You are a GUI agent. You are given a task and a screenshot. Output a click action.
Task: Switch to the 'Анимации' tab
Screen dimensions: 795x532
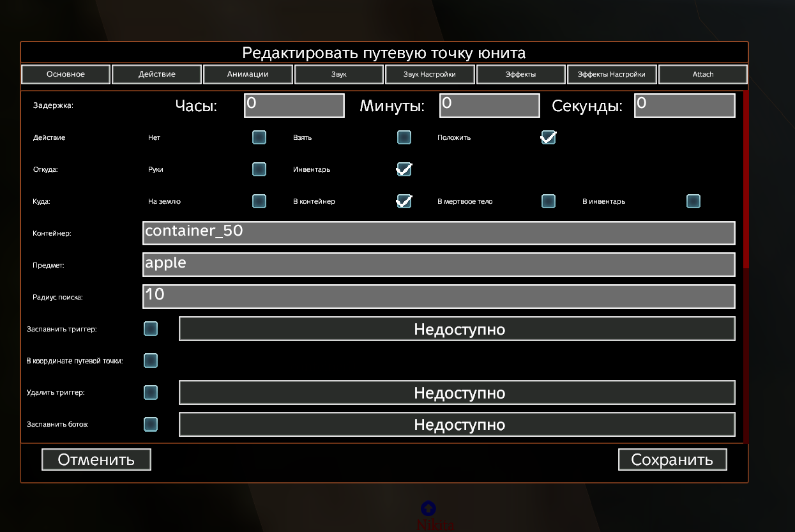tap(248, 74)
